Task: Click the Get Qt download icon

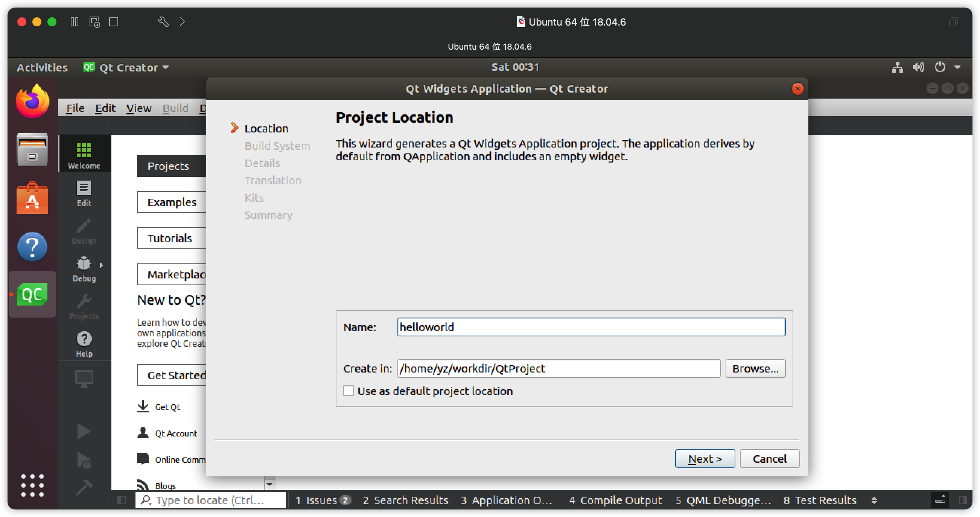Action: click(143, 406)
